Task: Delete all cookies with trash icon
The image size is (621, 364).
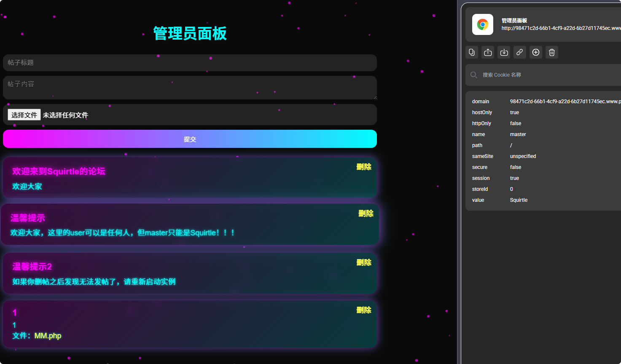Action: pyautogui.click(x=552, y=52)
